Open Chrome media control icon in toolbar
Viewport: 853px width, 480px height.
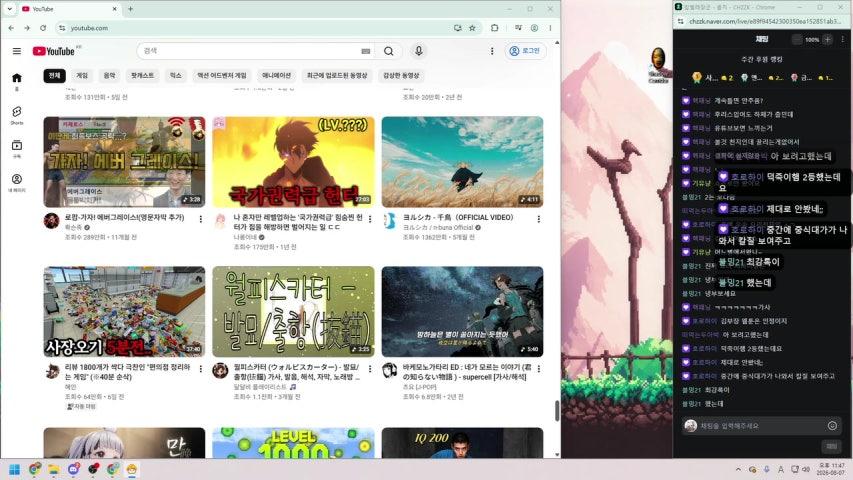[x=518, y=28]
